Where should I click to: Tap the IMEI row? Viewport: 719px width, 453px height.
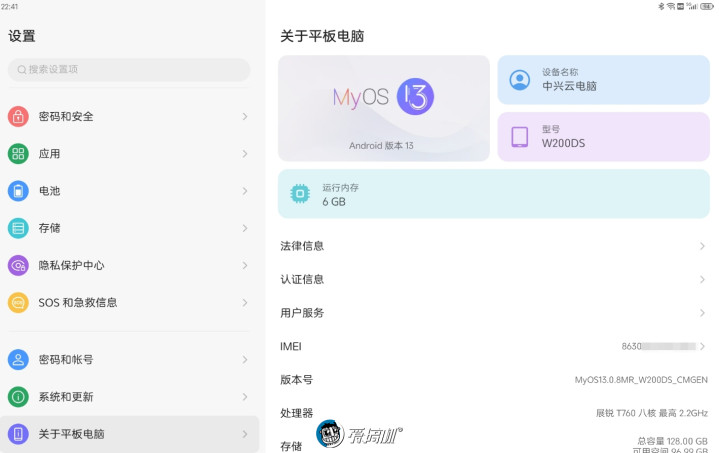tap(493, 347)
